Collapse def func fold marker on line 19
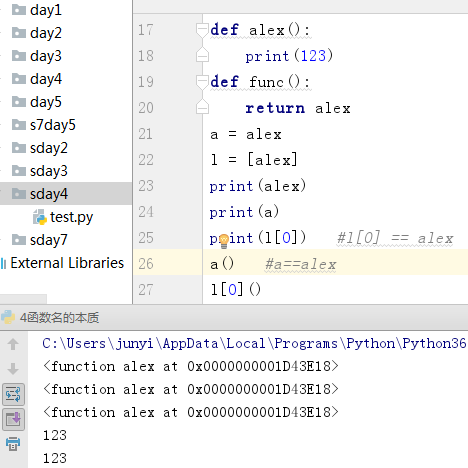Image resolution: width=468 pixels, height=468 pixels. [202, 82]
